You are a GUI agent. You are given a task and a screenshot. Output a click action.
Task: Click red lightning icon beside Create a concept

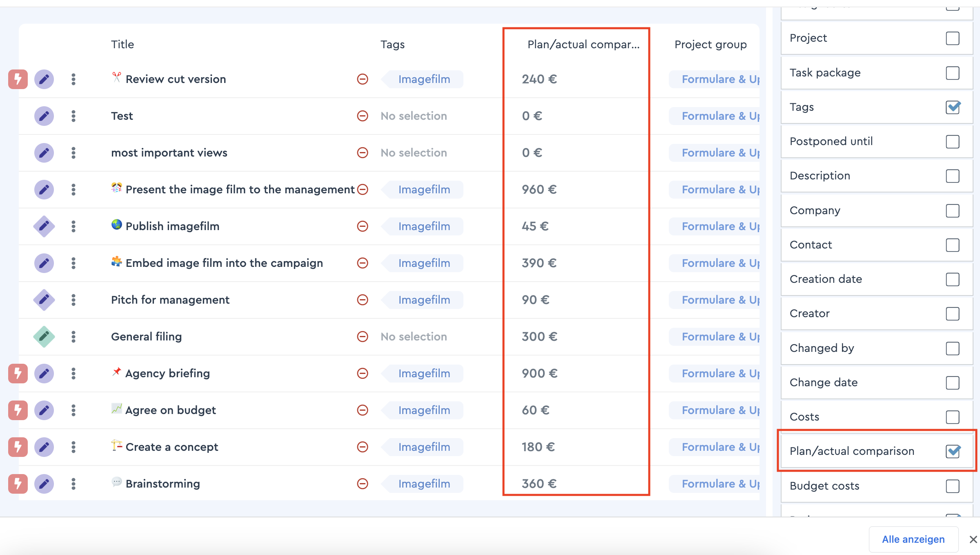point(18,447)
